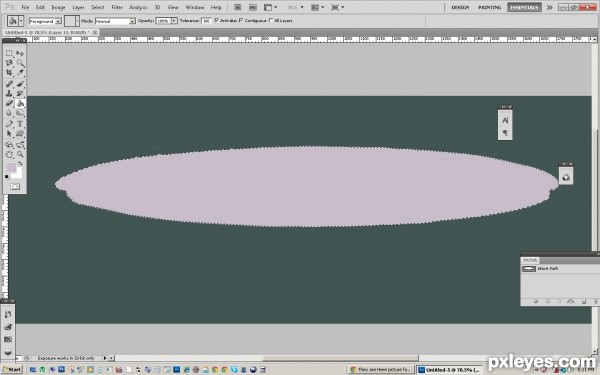600x375 pixels.
Task: Toggle the Anti-alias checkbox
Action: (217, 20)
